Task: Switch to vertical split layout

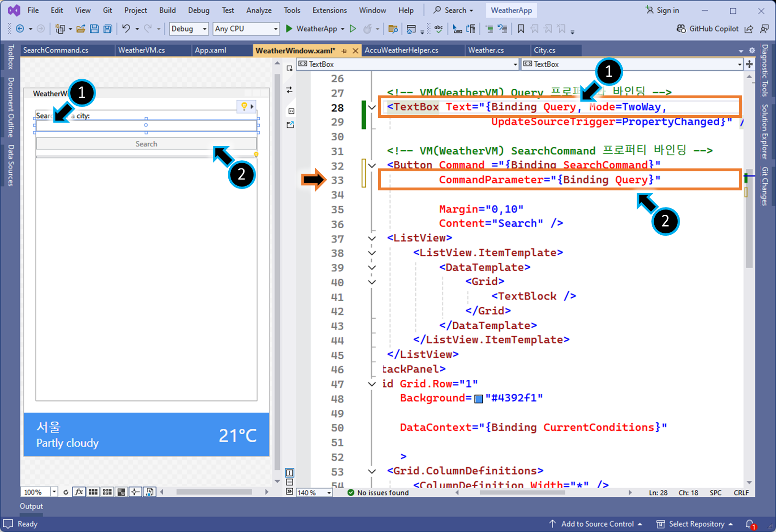Action: (289, 473)
